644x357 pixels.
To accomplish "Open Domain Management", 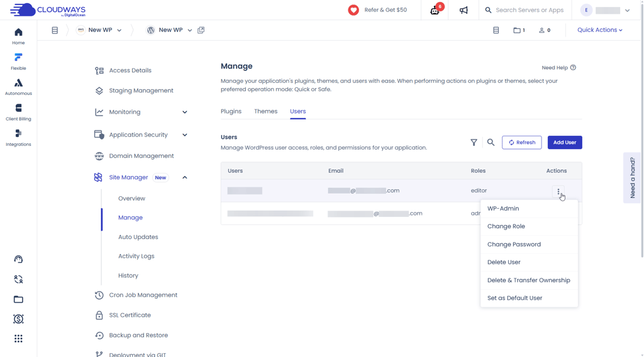I will pos(142,156).
